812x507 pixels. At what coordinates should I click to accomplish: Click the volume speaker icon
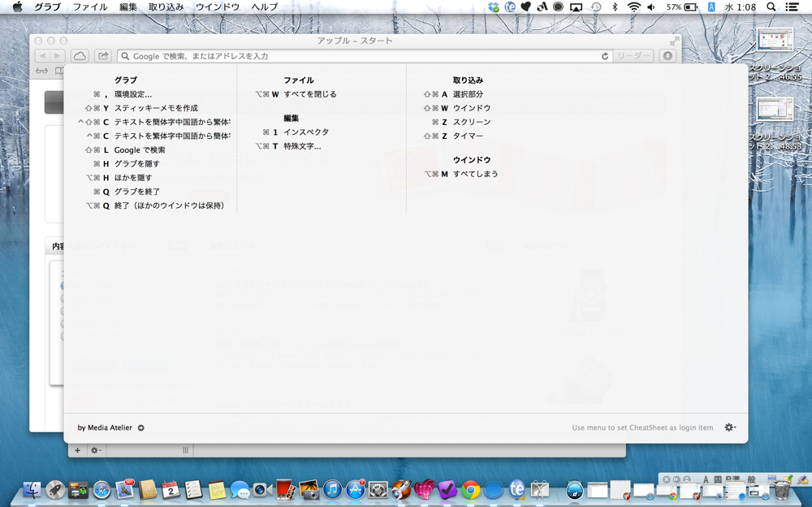(x=651, y=6)
